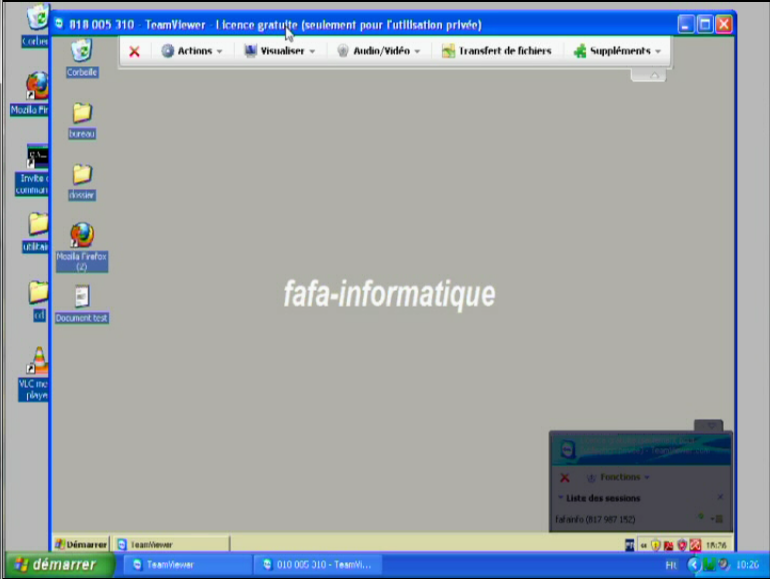
Task: Click remote tray yellow shield icon
Action: click(x=656, y=545)
